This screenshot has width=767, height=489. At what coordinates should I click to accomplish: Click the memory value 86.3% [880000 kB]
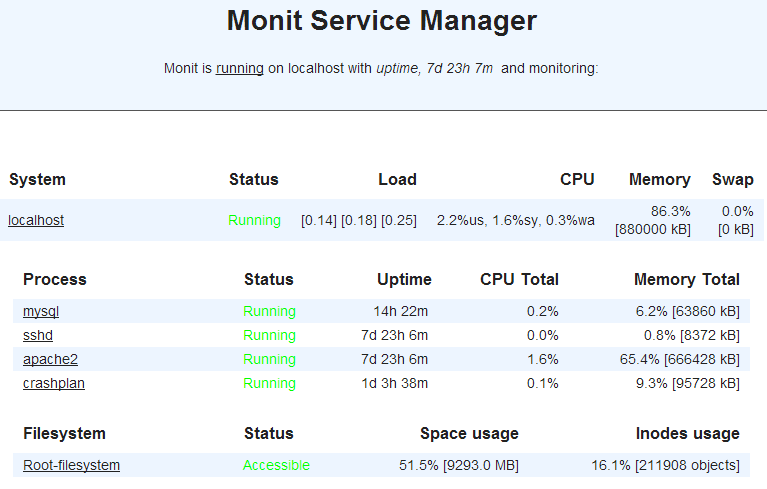[x=653, y=220]
